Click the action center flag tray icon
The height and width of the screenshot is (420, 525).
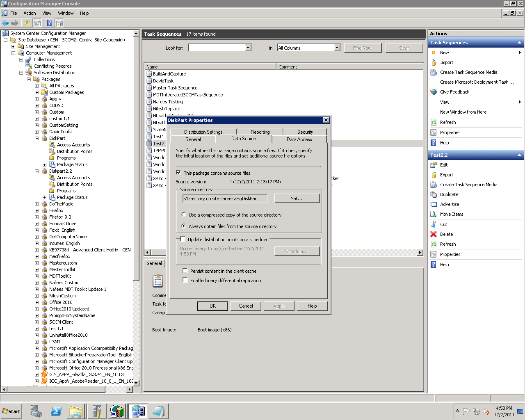(466, 411)
